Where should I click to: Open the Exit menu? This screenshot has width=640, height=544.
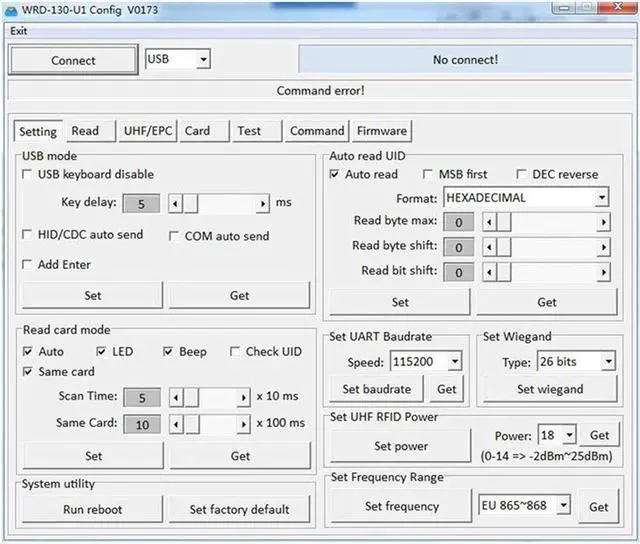tap(19, 30)
